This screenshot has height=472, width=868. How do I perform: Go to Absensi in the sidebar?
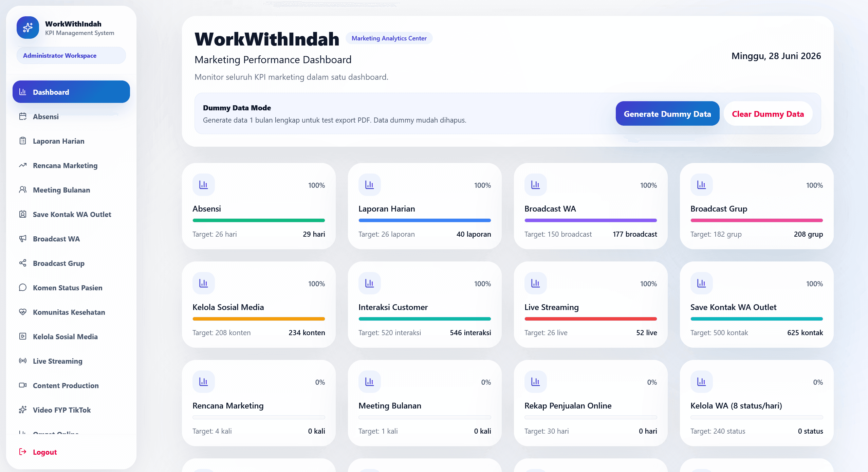[71, 116]
